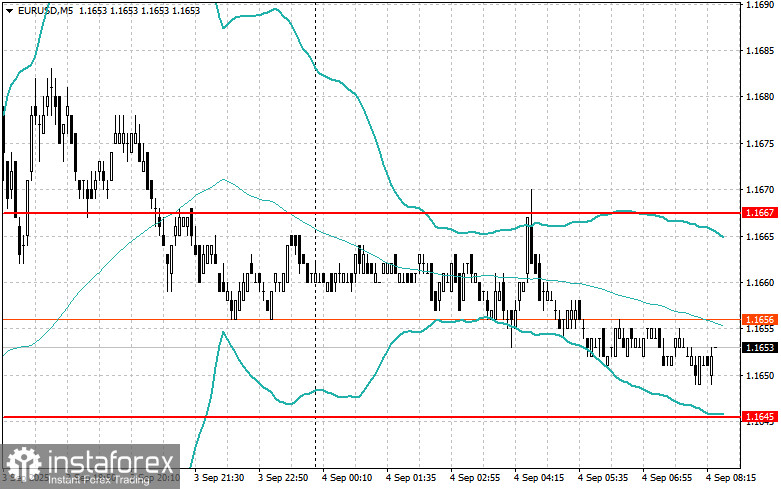
Task: Select the red 1.1667 price label
Action: [x=760, y=213]
